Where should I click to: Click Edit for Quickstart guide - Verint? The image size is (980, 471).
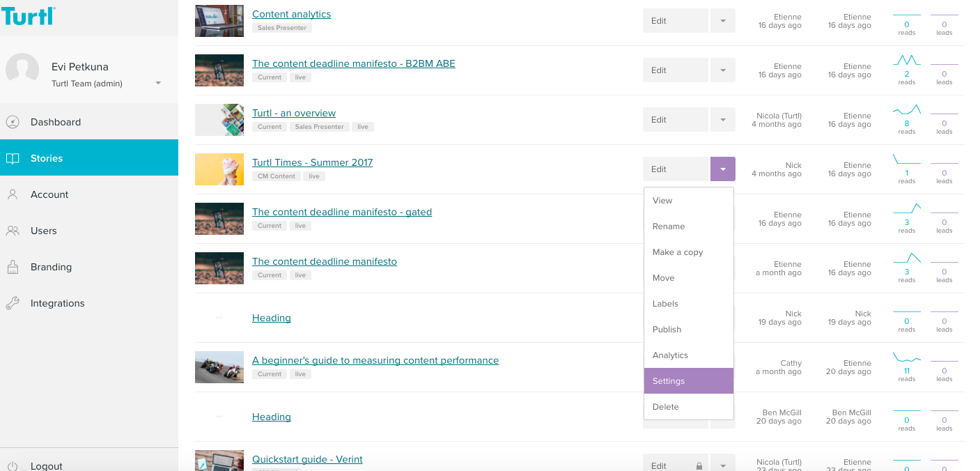point(675,463)
